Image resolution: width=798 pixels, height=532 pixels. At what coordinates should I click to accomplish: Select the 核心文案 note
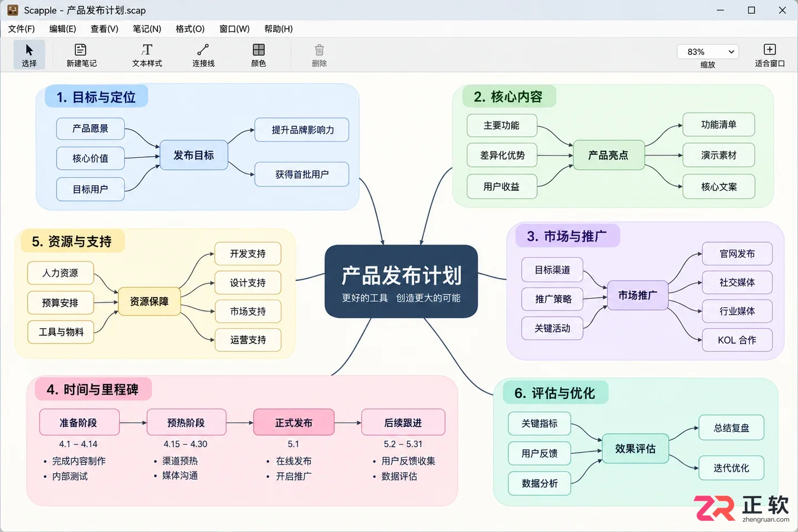[x=719, y=187]
